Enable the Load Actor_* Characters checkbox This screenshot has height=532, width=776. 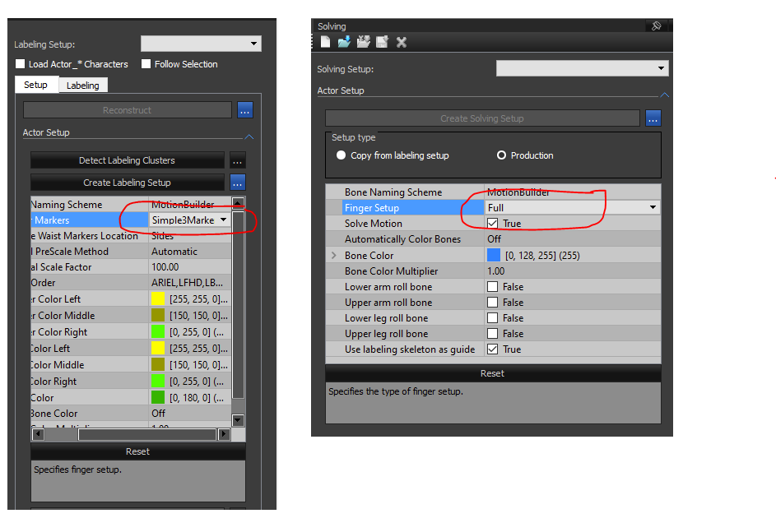tap(21, 64)
